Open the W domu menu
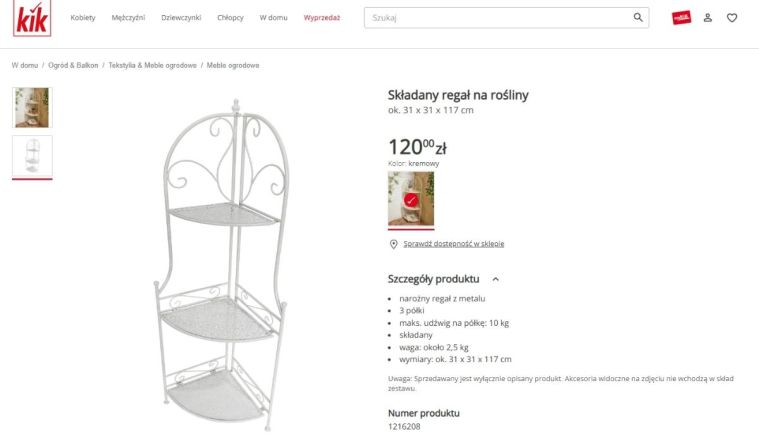Image resolution: width=759 pixels, height=443 pixels. tap(273, 18)
